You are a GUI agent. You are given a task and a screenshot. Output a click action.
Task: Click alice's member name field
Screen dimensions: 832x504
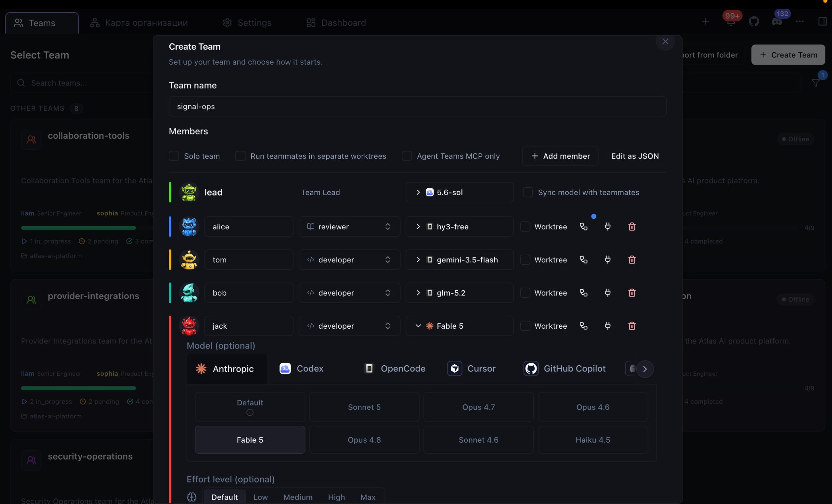[x=249, y=226]
